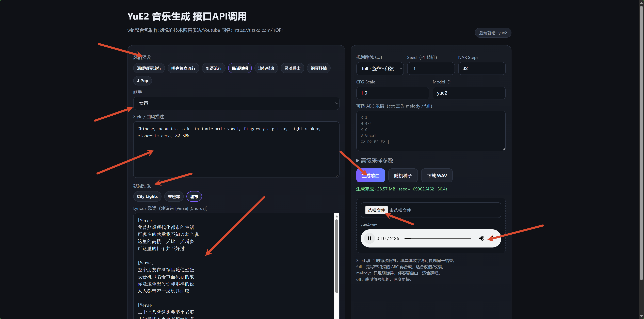The width and height of the screenshot is (644, 319).
Task: Click the 未选择文件 label
Action: 400,210
